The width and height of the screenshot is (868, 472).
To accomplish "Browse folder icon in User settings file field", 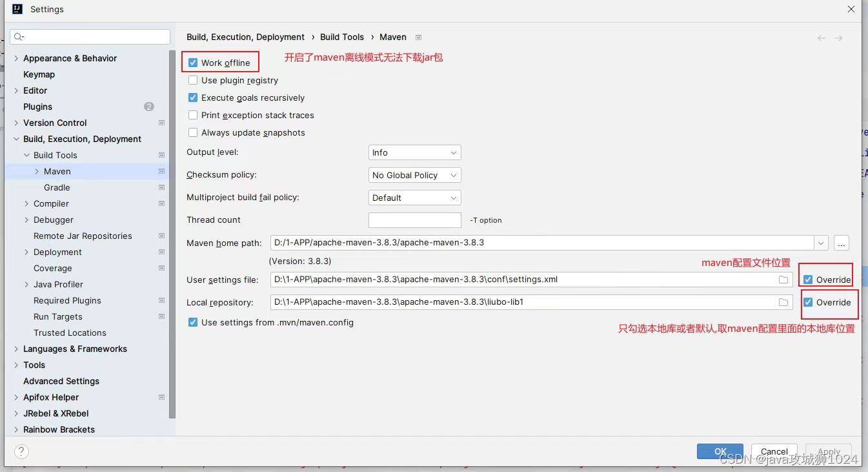I will tap(783, 280).
